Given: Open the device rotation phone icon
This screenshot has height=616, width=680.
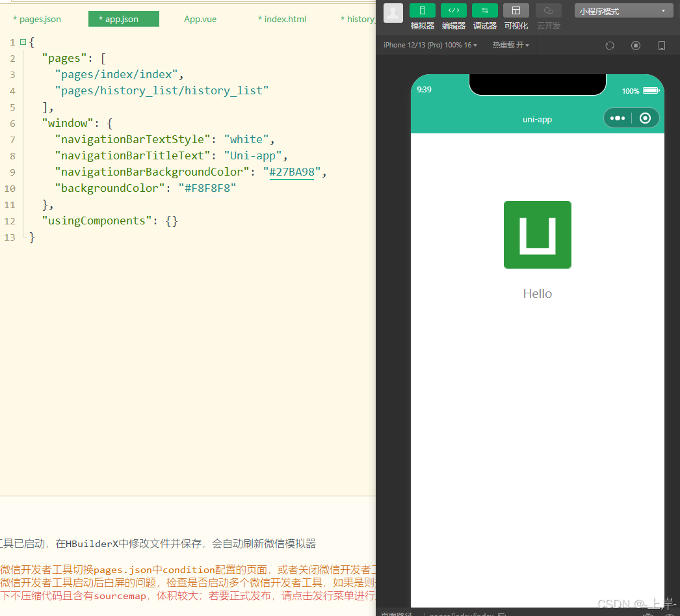Looking at the screenshot, I should coord(661,45).
